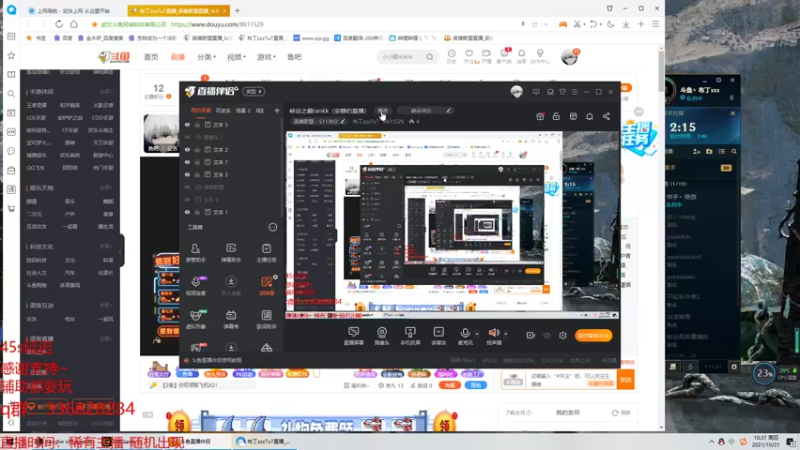Click the orange stop streaming button
The width and height of the screenshot is (800, 450).
593,335
